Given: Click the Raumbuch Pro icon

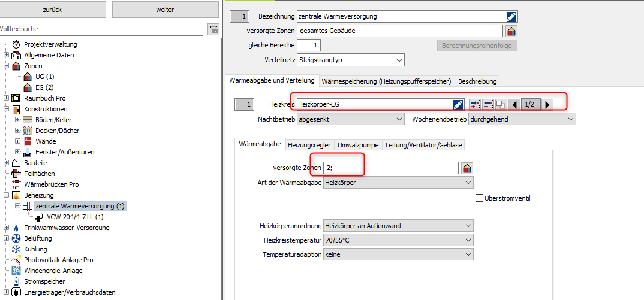Looking at the screenshot, I should 16,98.
